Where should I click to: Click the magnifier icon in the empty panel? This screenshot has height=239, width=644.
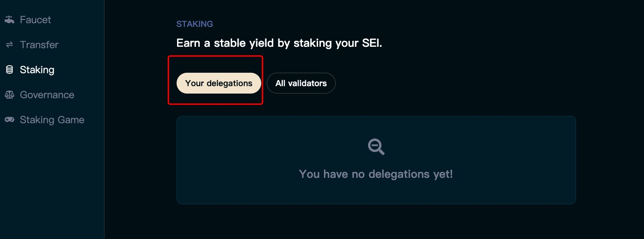(x=376, y=147)
